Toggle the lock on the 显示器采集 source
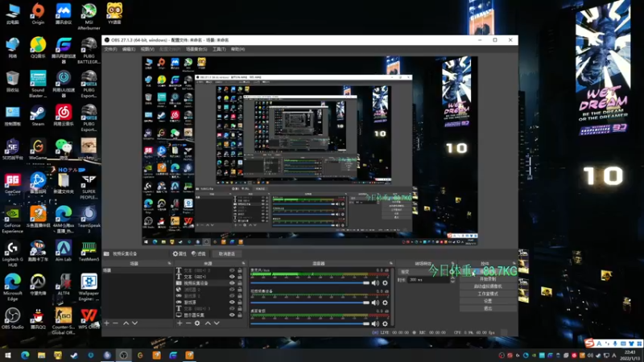 (x=240, y=315)
